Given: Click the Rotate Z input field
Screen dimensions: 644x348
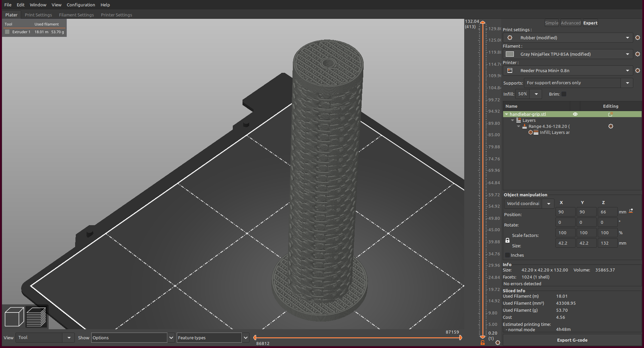Looking at the screenshot, I should click(607, 222).
